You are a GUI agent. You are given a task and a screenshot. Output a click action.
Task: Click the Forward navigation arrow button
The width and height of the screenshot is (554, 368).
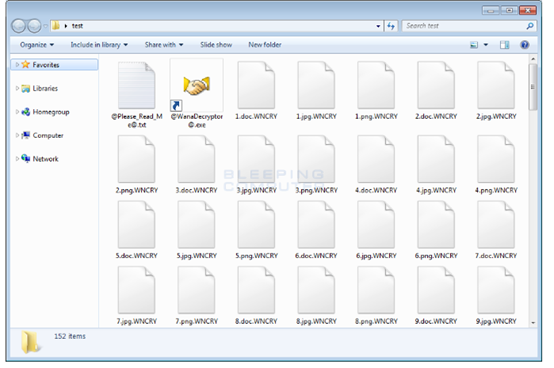tap(34, 26)
